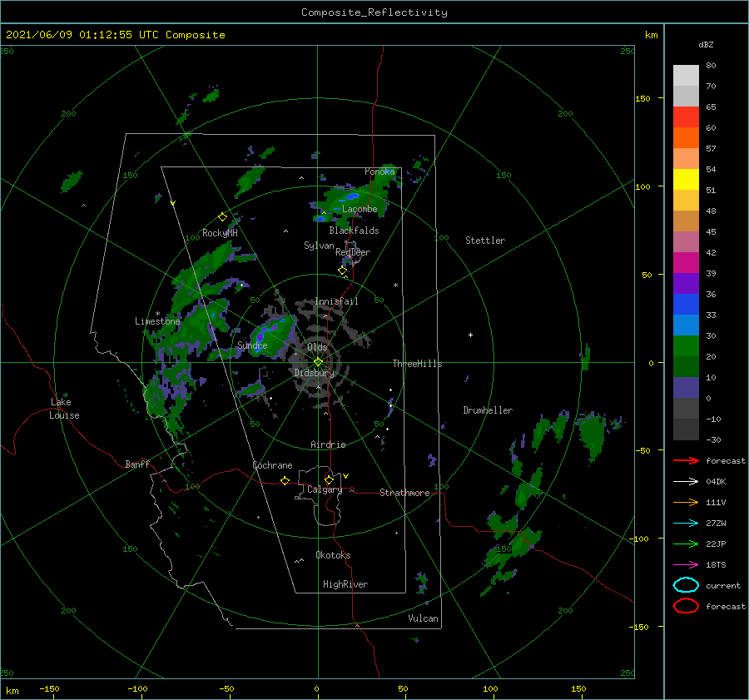Click the Okotoks label

point(333,555)
